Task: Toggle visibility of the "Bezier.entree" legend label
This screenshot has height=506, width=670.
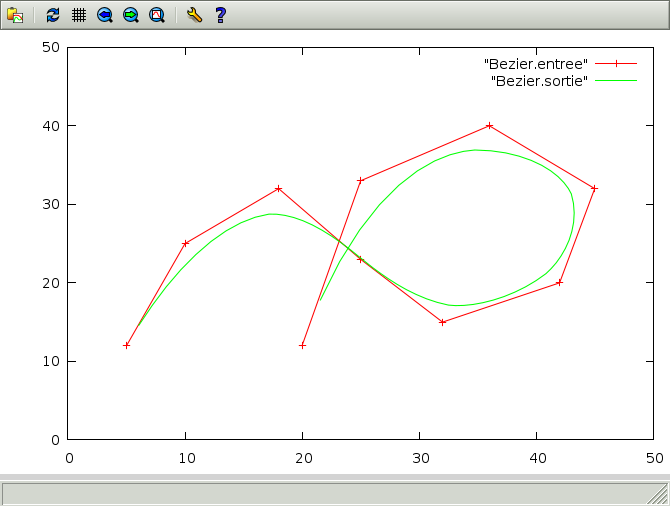Action: pyautogui.click(x=535, y=64)
